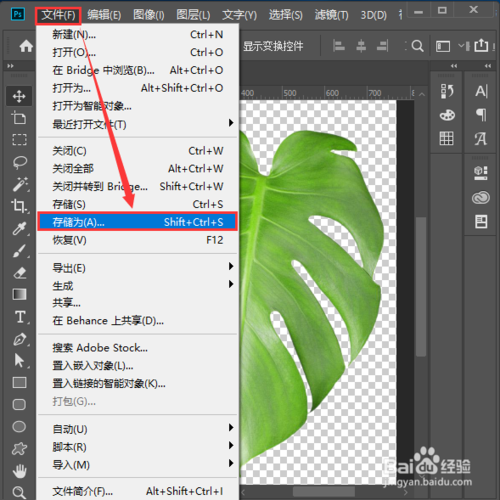Screen dimensions: 500x500
Task: Open the Properties panel icon
Action: click(481, 222)
